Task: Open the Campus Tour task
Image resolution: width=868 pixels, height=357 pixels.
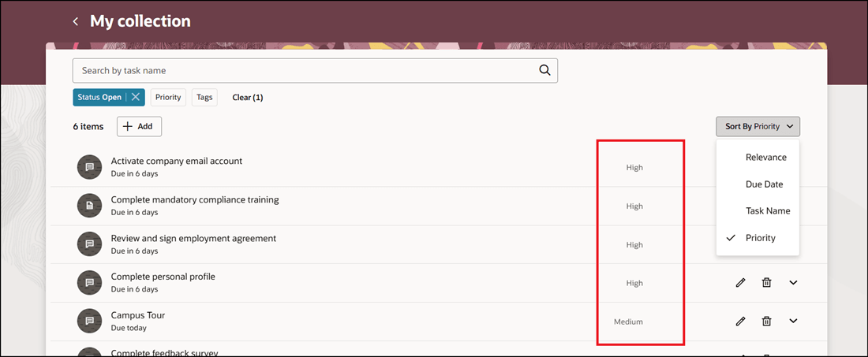Action: click(138, 315)
